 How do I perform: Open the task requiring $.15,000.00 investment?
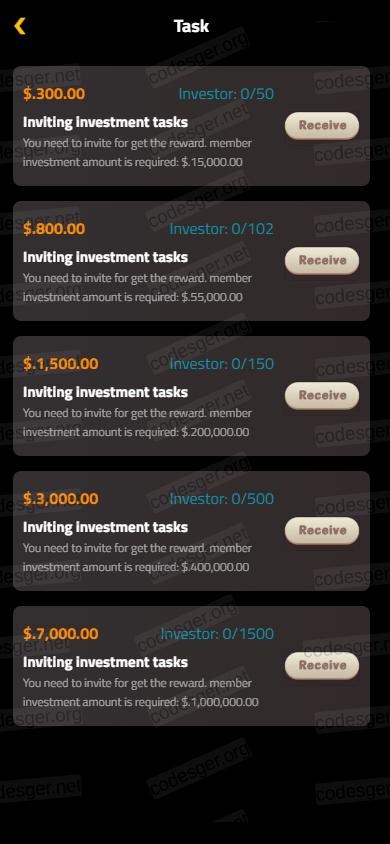(x=192, y=126)
